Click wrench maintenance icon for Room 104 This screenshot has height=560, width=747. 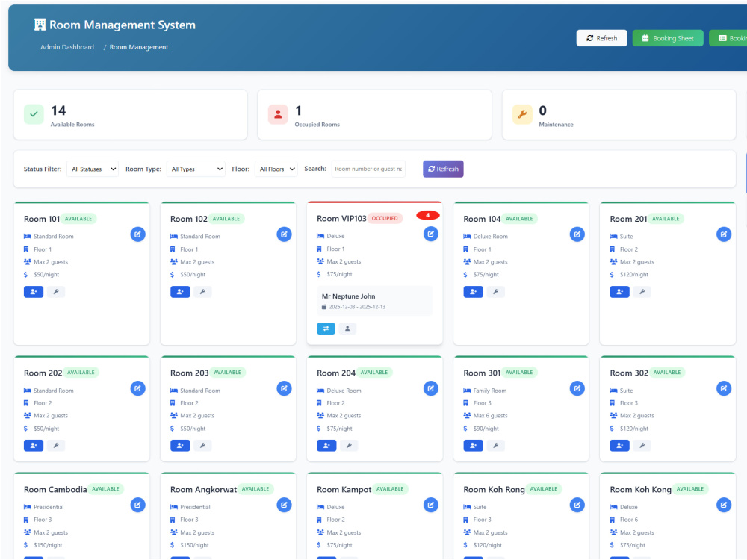[495, 292]
